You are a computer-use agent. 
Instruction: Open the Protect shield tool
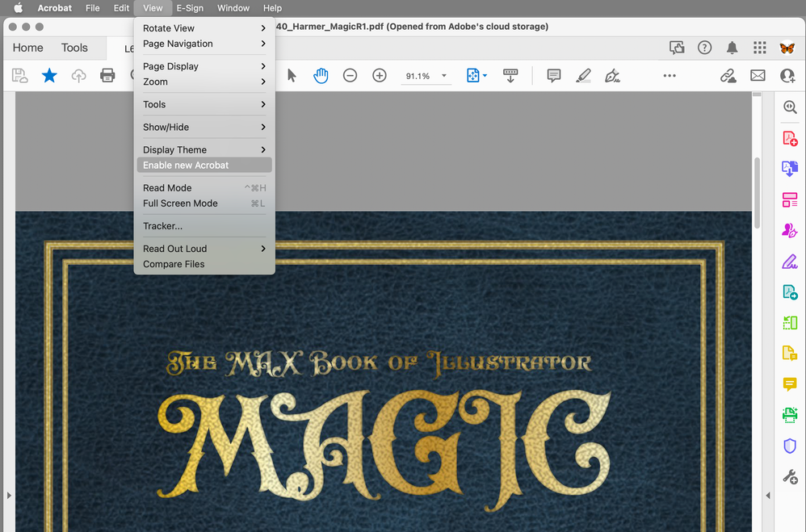tap(790, 446)
